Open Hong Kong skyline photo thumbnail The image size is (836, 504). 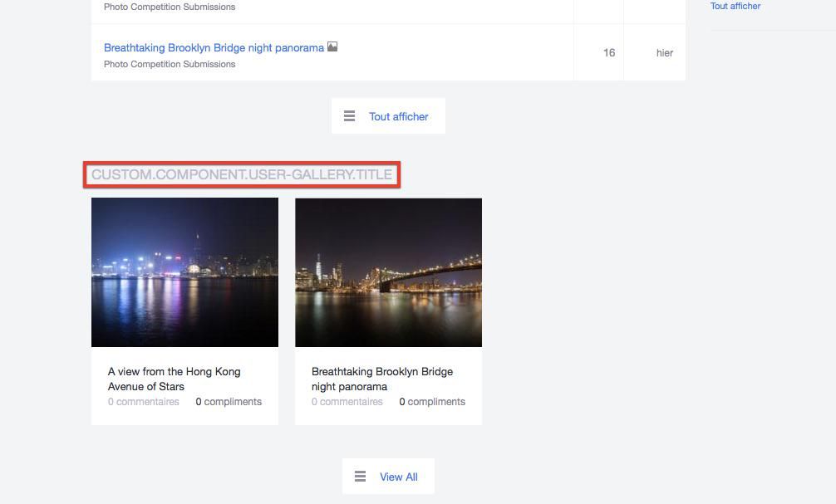(x=185, y=272)
